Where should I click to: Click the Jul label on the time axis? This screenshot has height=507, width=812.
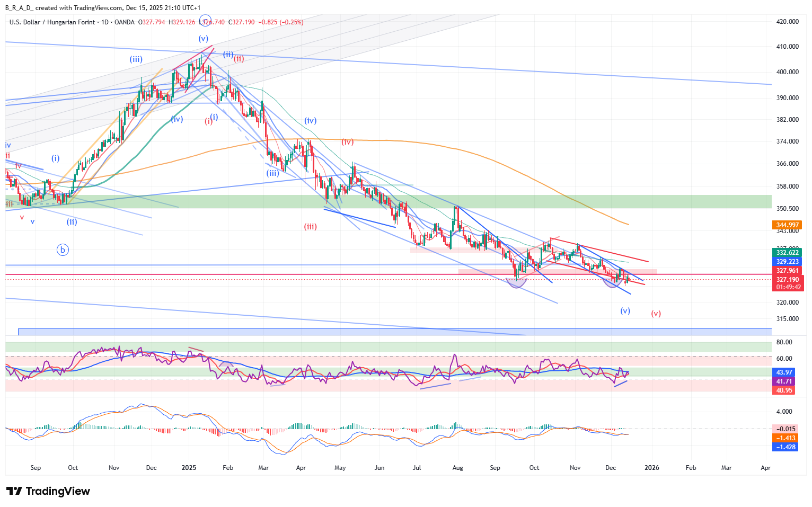[x=417, y=468]
